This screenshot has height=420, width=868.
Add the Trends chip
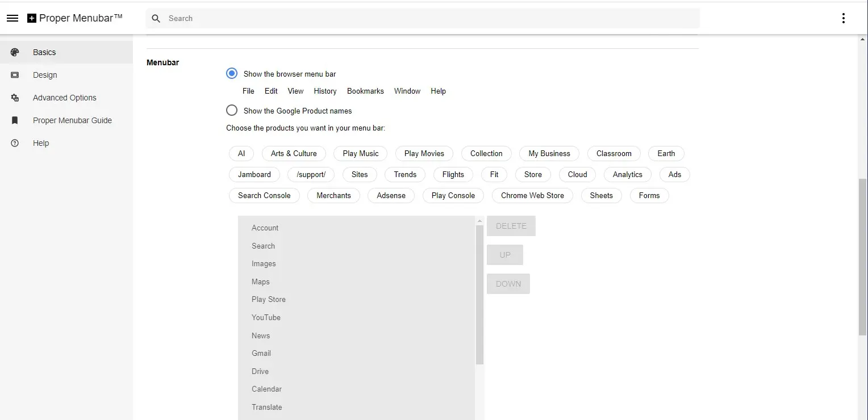coord(405,174)
